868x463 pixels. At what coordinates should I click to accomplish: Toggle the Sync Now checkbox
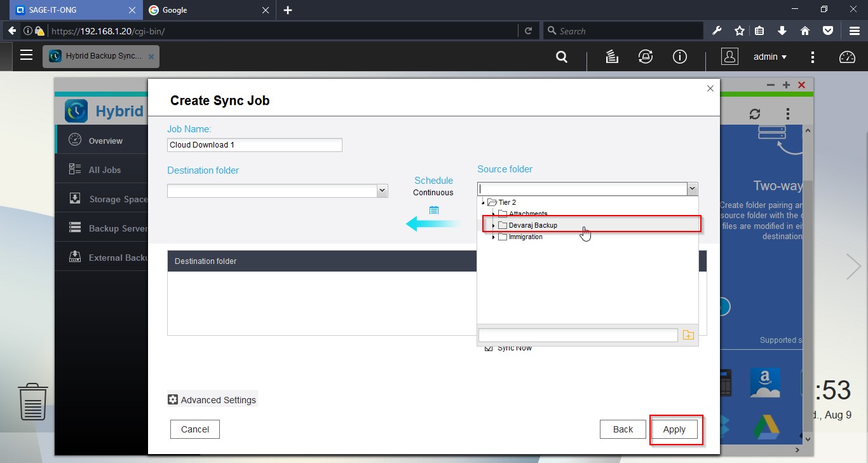coord(489,348)
